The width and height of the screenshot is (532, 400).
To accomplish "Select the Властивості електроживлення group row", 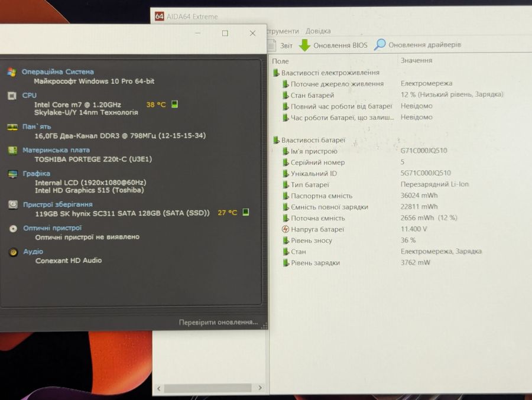I will [326, 73].
